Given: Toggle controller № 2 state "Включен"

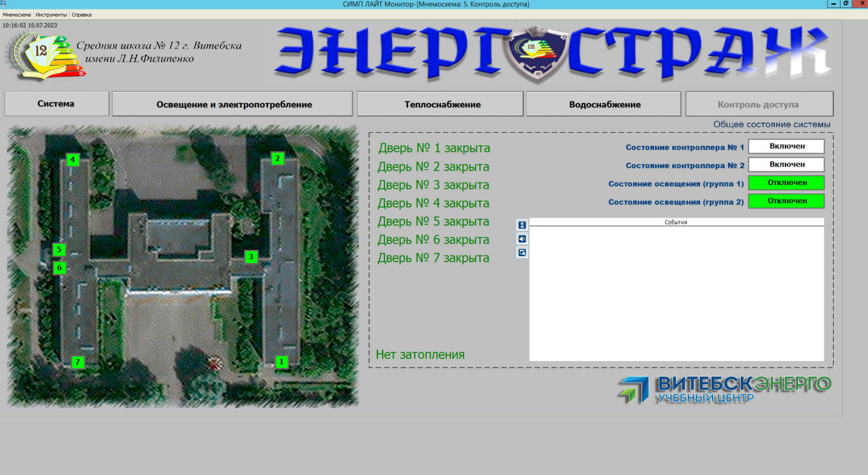Looking at the screenshot, I should pyautogui.click(x=786, y=165).
